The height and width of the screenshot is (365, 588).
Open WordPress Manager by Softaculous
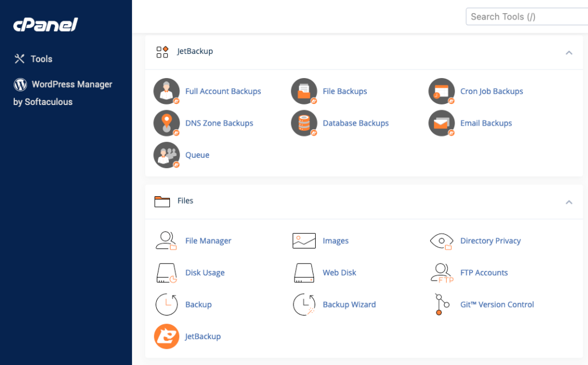[x=63, y=93]
